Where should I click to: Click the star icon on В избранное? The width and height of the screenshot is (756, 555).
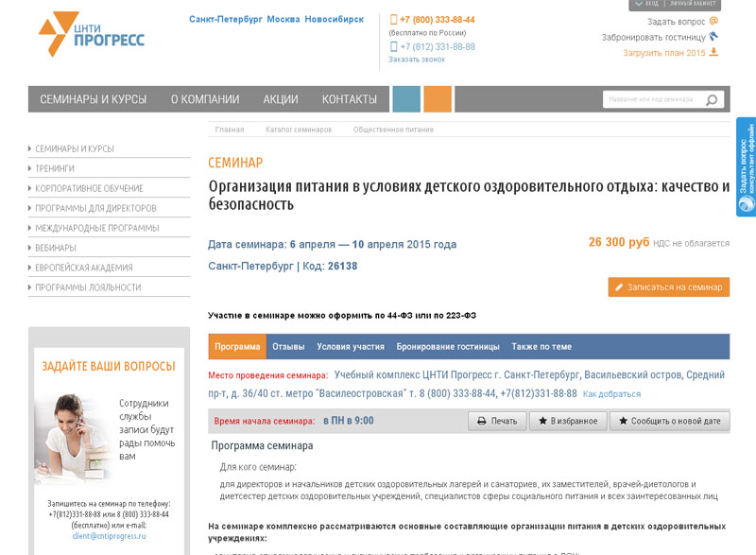542,421
